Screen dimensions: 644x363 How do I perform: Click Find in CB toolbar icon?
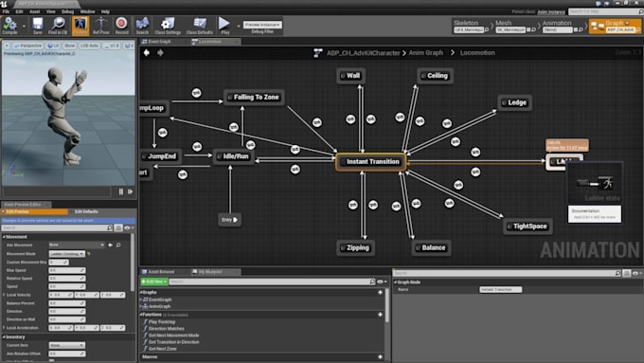[58, 26]
